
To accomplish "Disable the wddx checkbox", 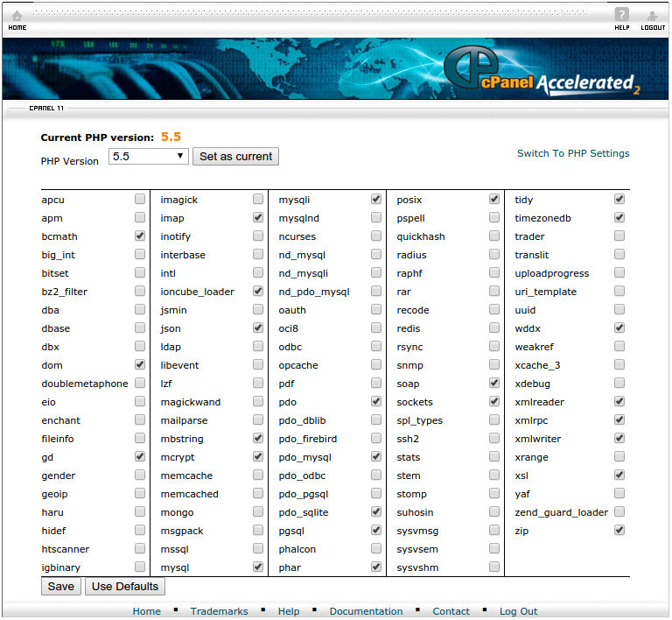I will pyautogui.click(x=619, y=328).
